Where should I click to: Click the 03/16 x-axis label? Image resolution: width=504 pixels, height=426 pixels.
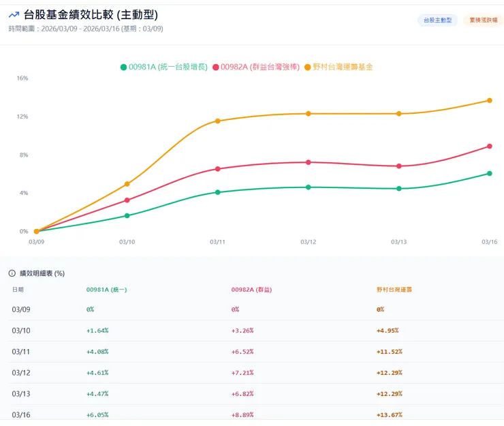489,242
